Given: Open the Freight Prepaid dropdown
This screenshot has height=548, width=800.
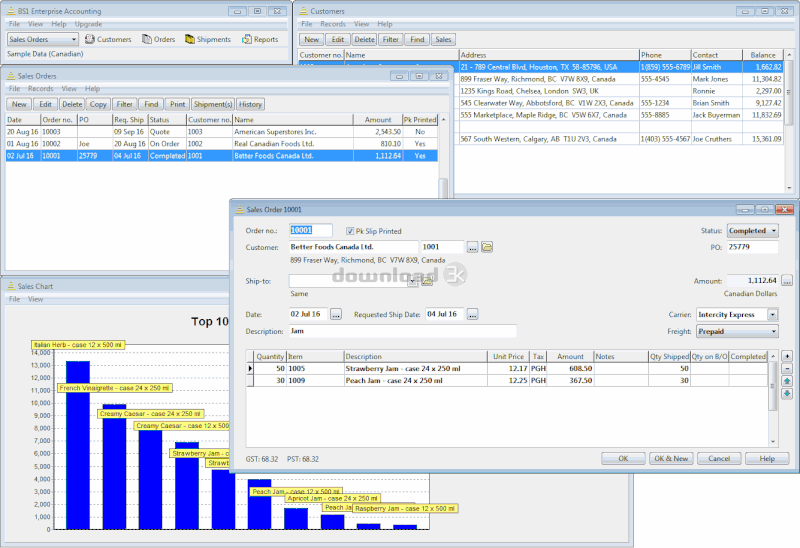Looking at the screenshot, I should tap(737, 332).
